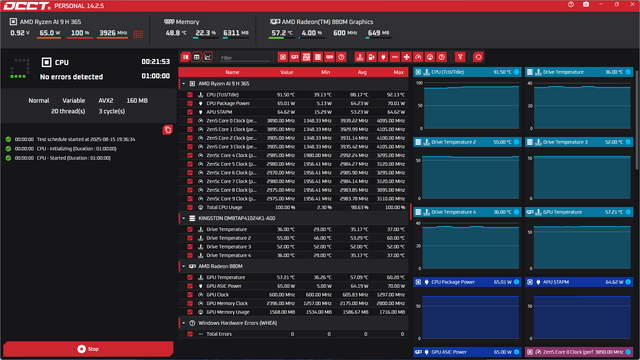This screenshot has height=360, width=640.
Task: Sort by the Name column header
Action: pyautogui.click(x=232, y=72)
